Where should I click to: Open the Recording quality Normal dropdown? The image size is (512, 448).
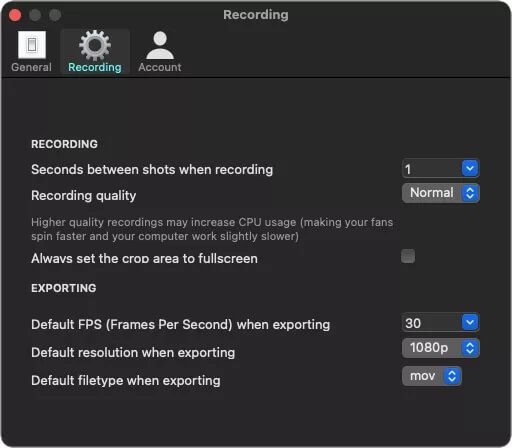(x=441, y=193)
